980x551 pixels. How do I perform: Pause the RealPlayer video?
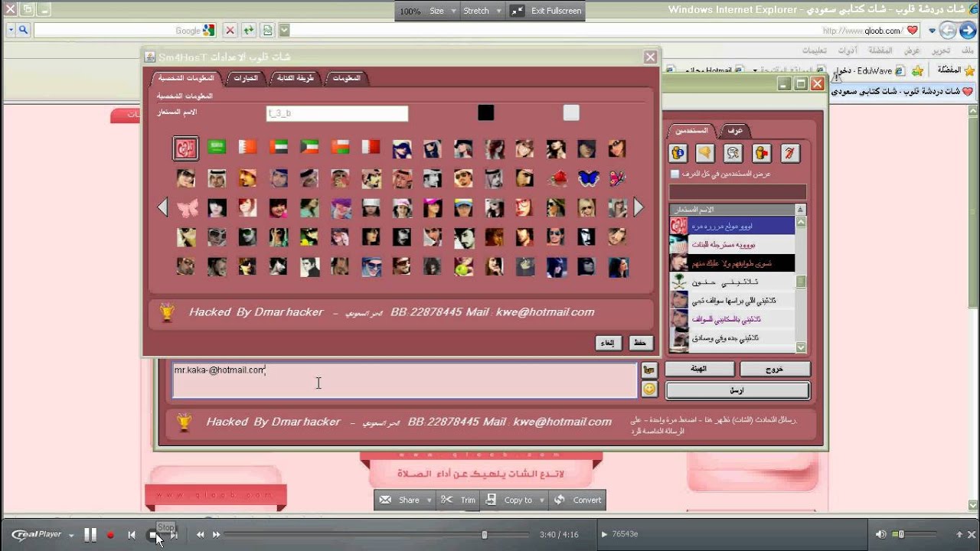coord(90,535)
